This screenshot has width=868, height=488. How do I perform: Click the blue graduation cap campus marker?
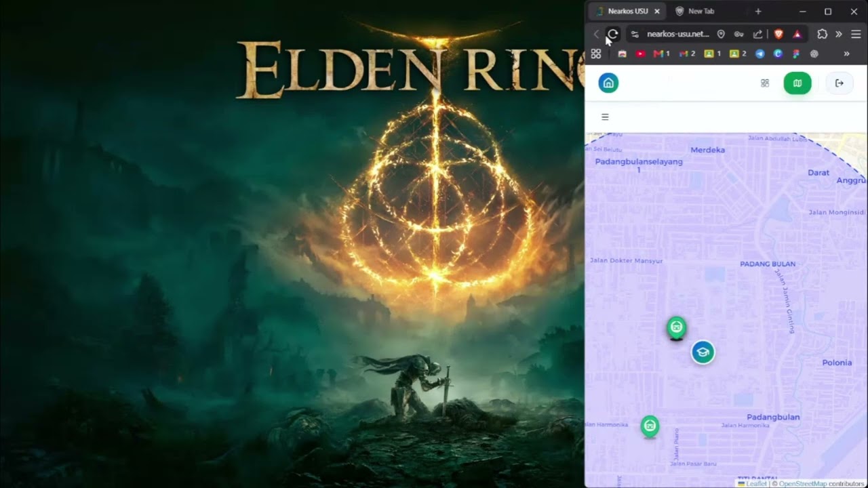click(x=703, y=352)
